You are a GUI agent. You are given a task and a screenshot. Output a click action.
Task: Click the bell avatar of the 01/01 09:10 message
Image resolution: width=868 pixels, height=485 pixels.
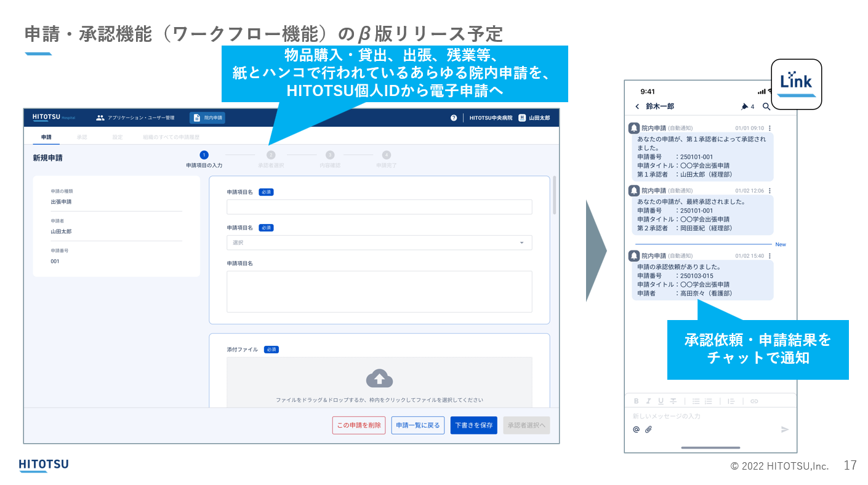click(x=633, y=128)
